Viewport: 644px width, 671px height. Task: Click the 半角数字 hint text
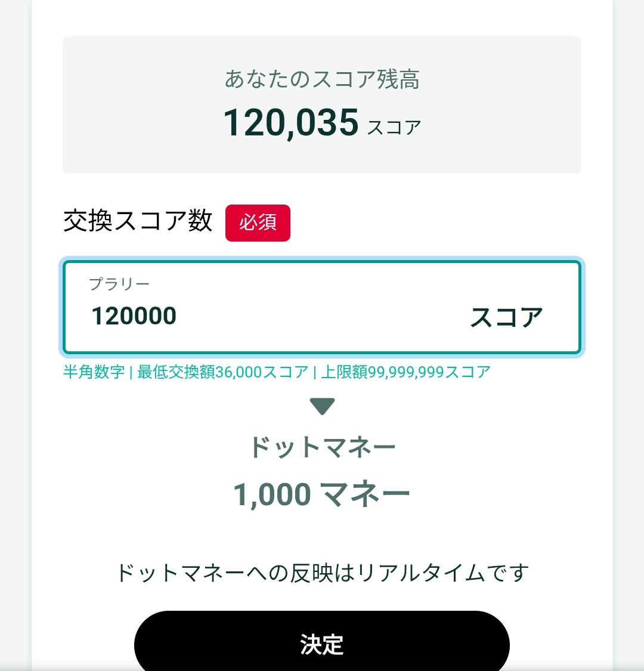point(94,372)
